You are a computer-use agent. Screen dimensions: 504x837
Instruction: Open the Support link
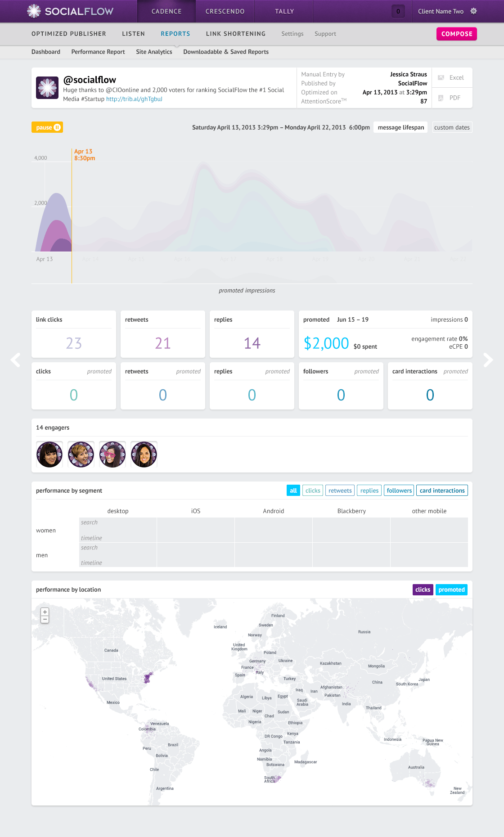(x=325, y=34)
